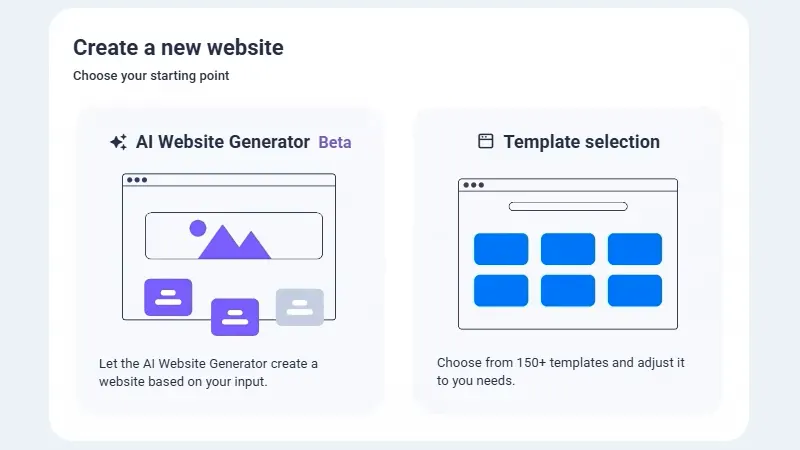Click the AI sparkle icon
Screen dimensions: 800x450
click(118, 142)
